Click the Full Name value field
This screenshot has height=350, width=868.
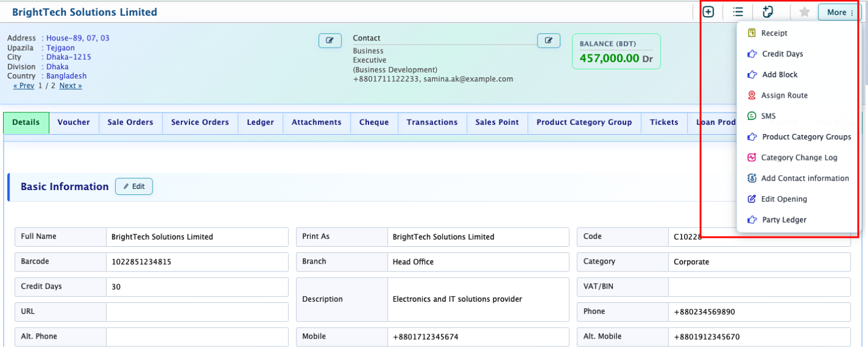(x=197, y=237)
